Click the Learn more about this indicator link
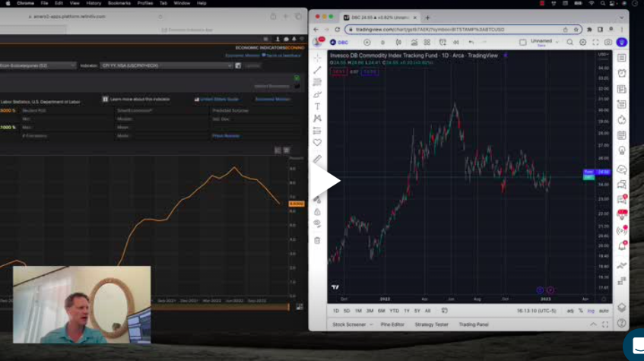The height and width of the screenshot is (361, 644). point(140,99)
